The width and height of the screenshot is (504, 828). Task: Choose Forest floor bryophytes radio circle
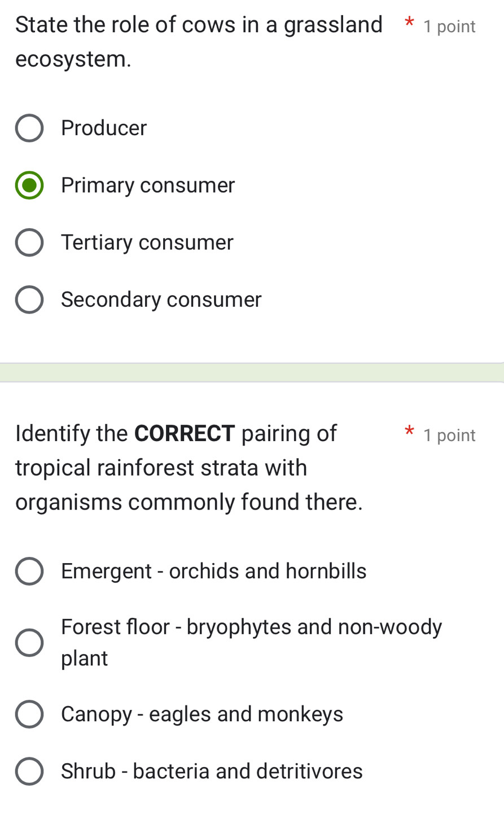pos(29,643)
